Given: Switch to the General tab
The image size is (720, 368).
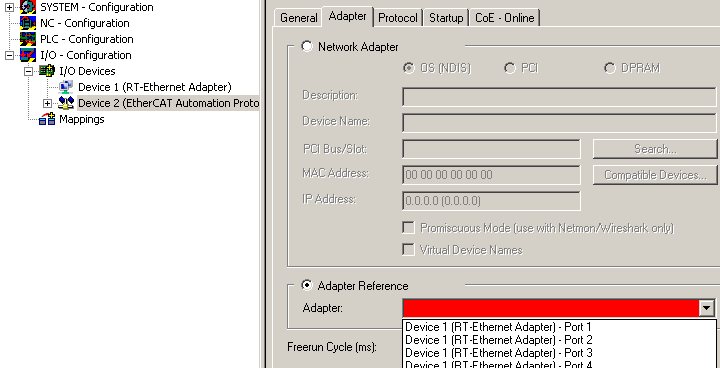Looking at the screenshot, I should coord(298,18).
